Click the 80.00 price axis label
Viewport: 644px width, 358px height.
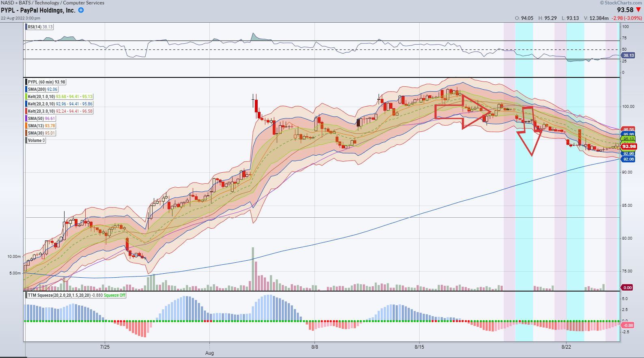[x=627, y=238]
